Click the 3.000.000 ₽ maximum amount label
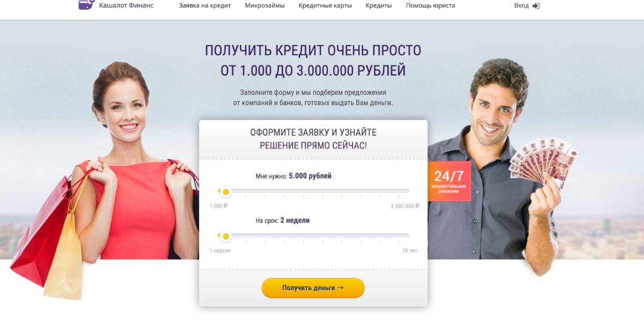644x322 pixels. (405, 206)
